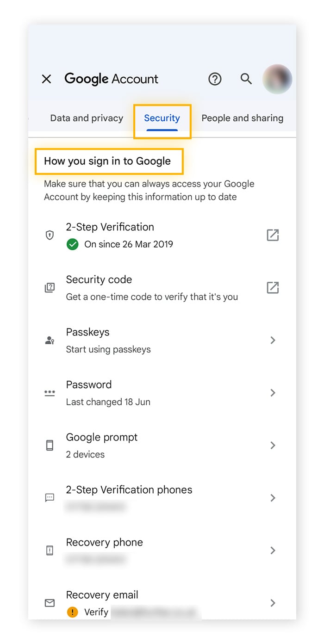Viewport: 324px width, 644px height.
Task: Click the Passkeys person-with-key icon
Action: pyautogui.click(x=50, y=340)
